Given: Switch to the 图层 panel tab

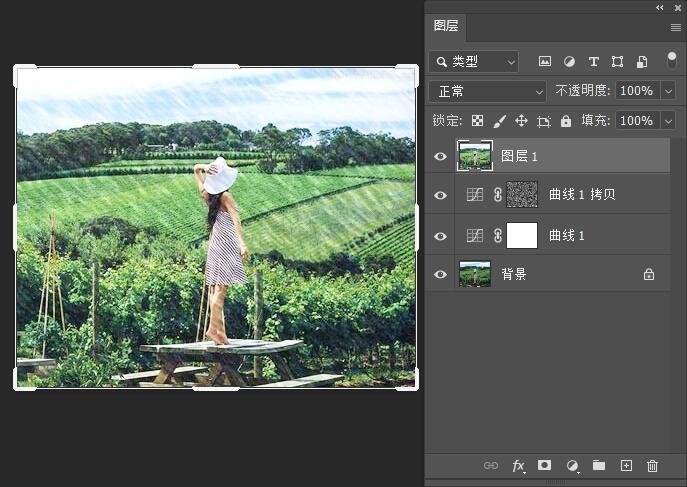Looking at the screenshot, I should click(x=446, y=25).
